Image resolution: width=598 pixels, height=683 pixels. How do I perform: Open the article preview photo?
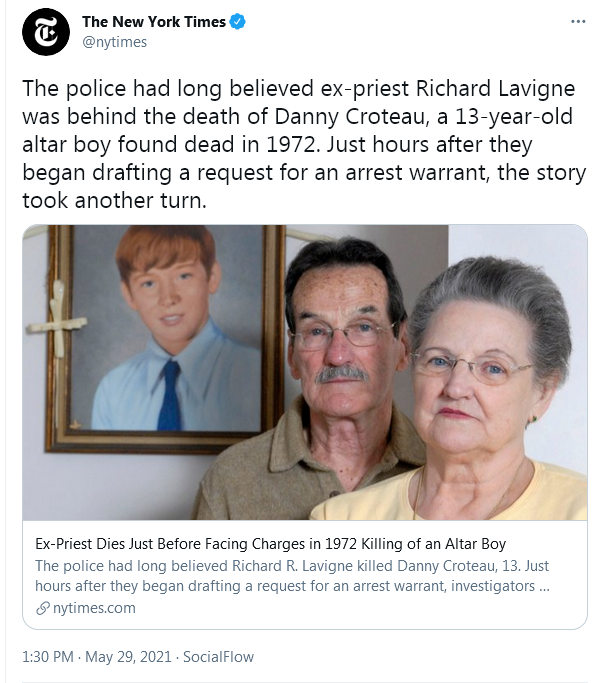click(x=305, y=372)
